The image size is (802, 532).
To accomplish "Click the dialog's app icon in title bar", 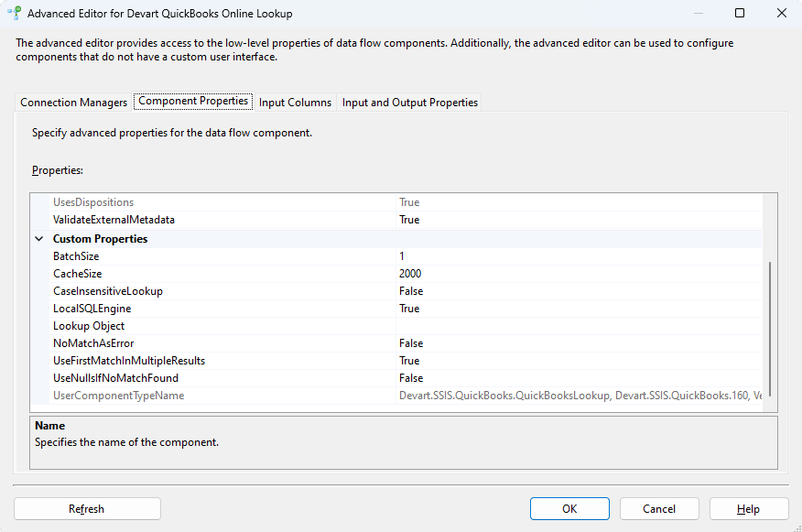I will pos(15,14).
